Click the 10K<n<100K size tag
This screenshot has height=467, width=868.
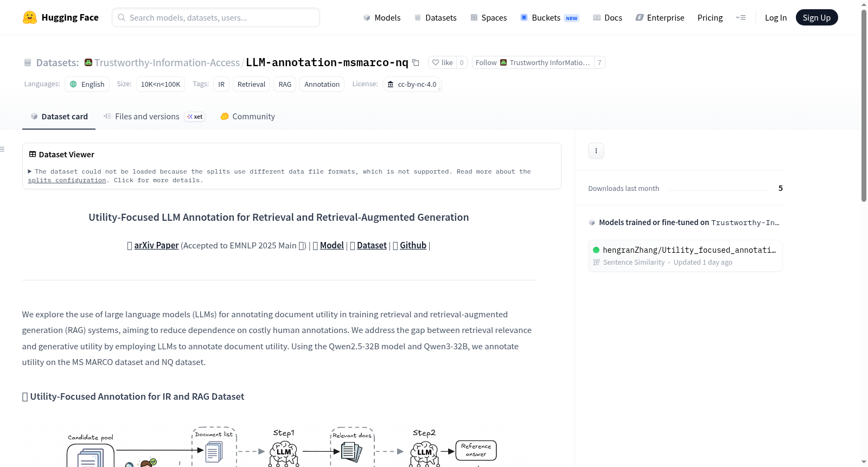coord(161,84)
